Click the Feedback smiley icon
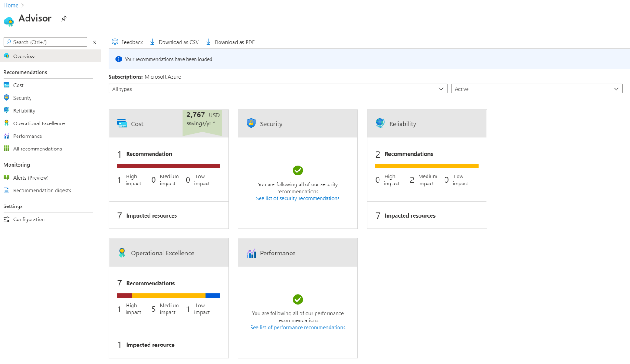This screenshot has width=630, height=364. 115,42
